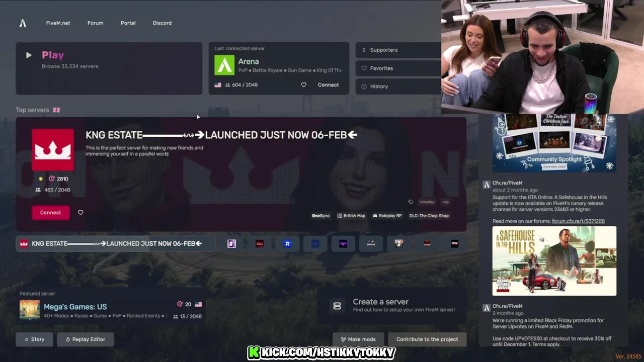Click the Cfx.re/FiveM author on Black Friday post
This screenshot has width=644, height=362.
click(x=507, y=306)
